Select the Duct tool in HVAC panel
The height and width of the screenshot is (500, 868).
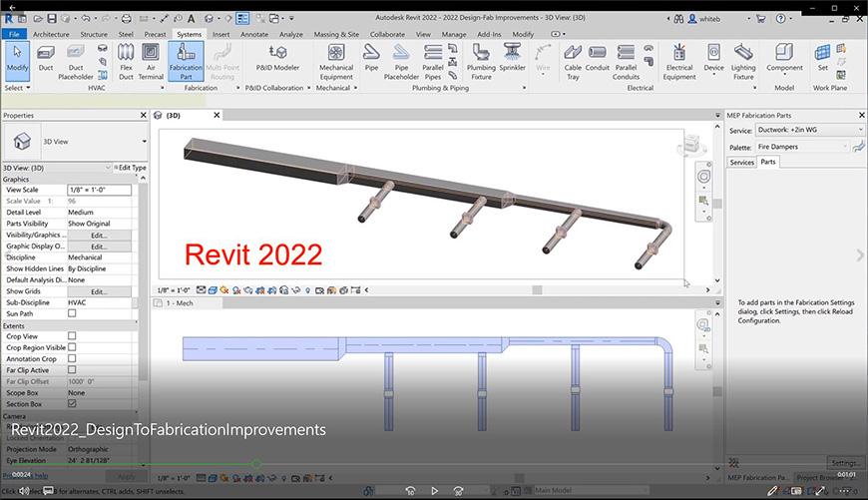(x=45, y=59)
